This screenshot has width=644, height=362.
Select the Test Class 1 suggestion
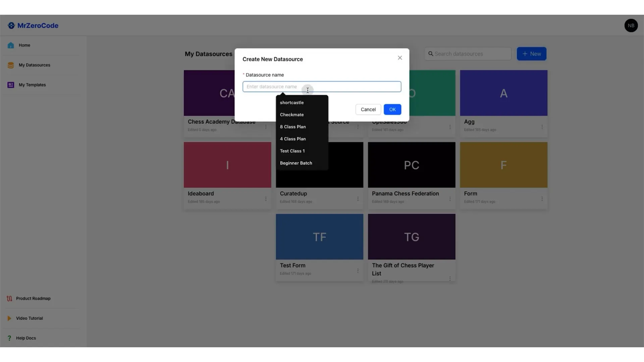302,151
